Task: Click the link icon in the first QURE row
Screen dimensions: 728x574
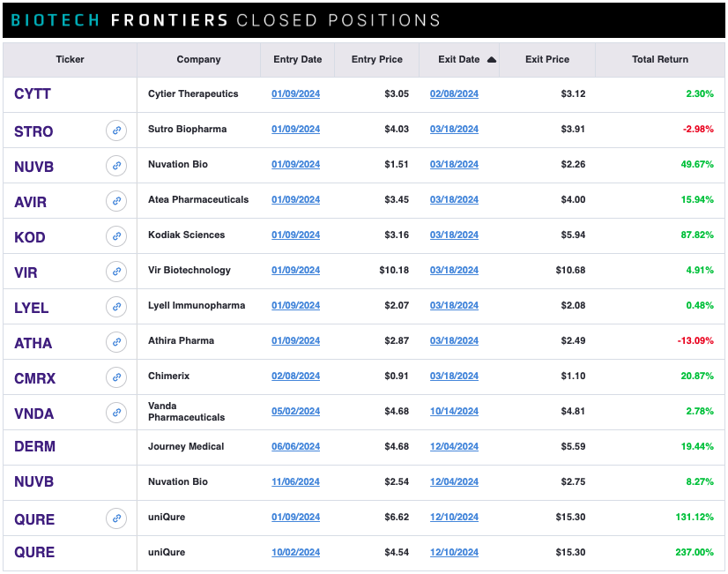Action: point(116,518)
